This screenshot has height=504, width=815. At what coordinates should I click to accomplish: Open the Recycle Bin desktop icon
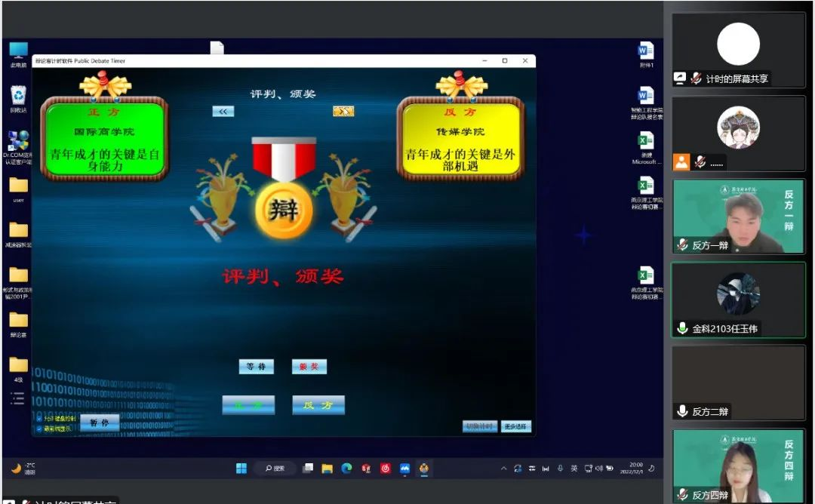coord(18,97)
